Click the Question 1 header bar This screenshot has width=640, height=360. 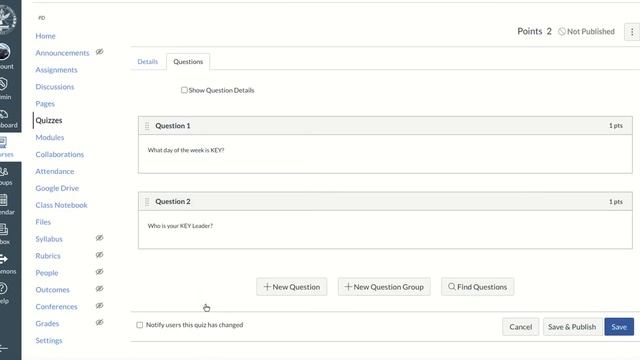[x=385, y=126]
